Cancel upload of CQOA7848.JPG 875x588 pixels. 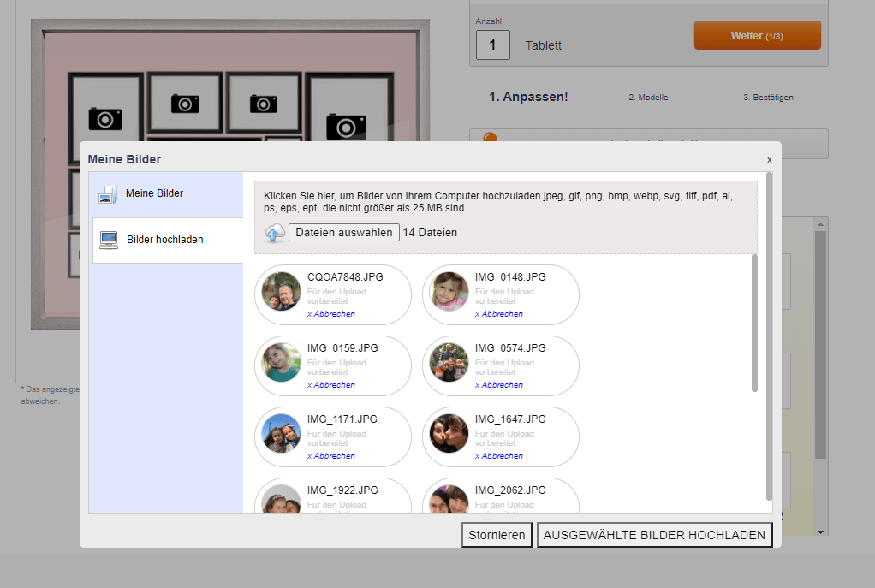point(331,314)
